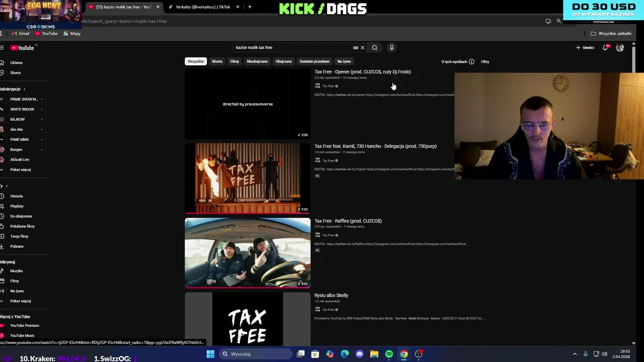Open Tax Free - Opener video title

[x=362, y=72]
